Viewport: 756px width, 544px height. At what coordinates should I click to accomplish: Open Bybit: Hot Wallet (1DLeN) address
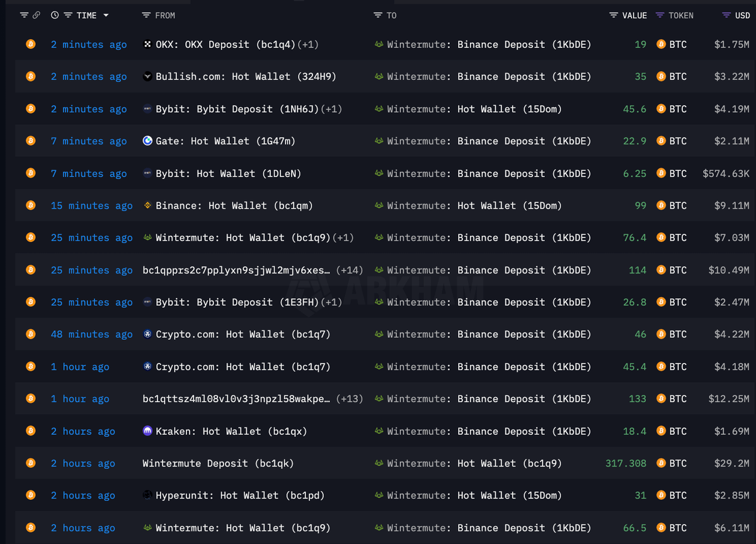(x=228, y=173)
